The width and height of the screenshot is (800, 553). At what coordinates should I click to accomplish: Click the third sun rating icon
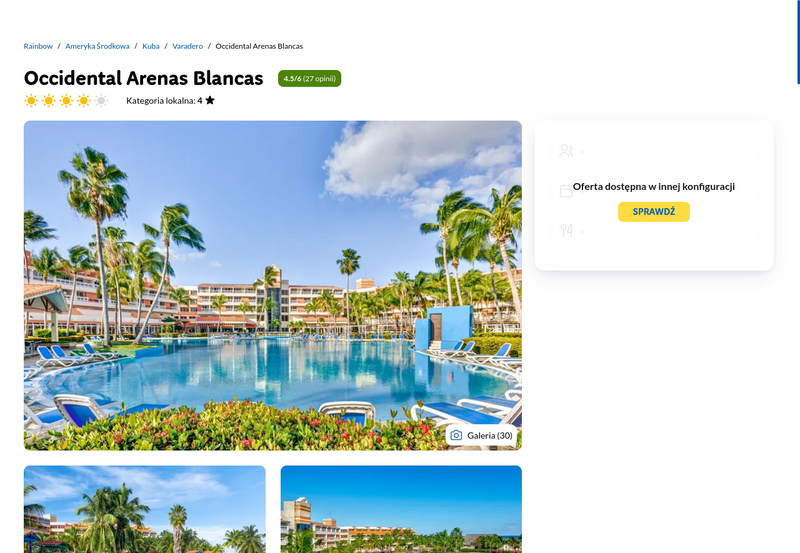point(66,100)
